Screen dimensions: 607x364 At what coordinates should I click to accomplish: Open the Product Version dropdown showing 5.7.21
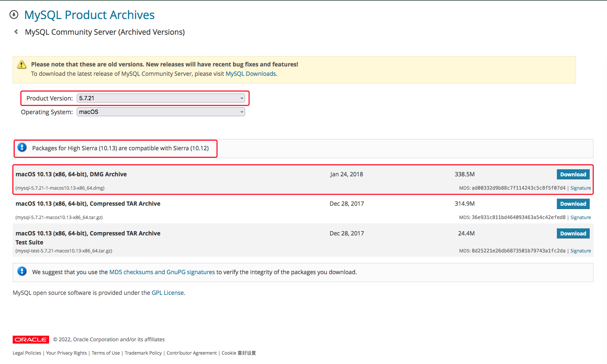pos(161,98)
